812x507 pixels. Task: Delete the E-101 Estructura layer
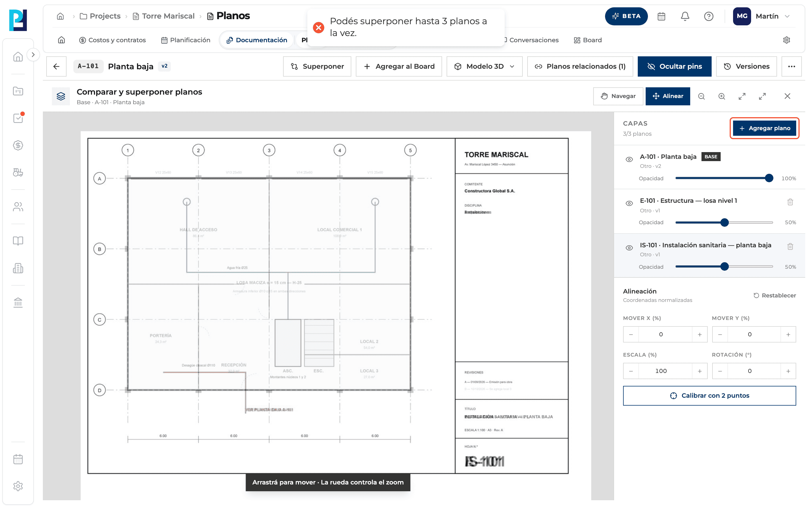[790, 202]
